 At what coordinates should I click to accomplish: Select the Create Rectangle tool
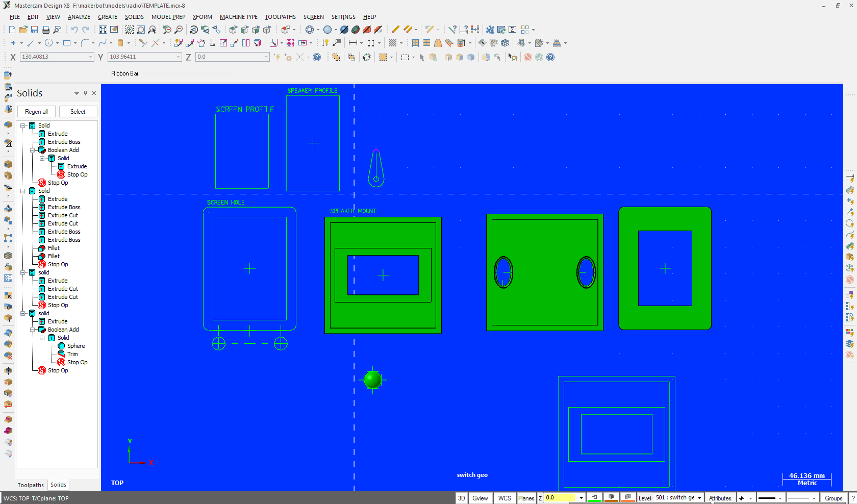pyautogui.click(x=67, y=43)
